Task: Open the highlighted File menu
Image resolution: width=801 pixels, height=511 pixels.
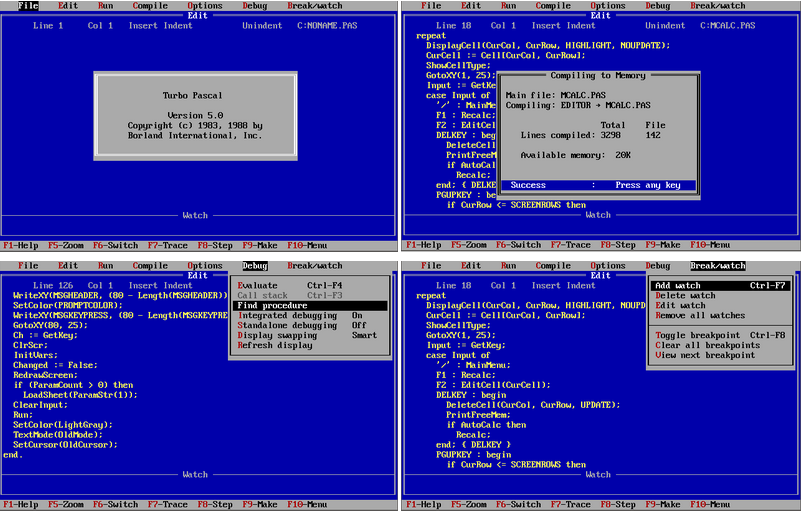Action: (x=28, y=6)
